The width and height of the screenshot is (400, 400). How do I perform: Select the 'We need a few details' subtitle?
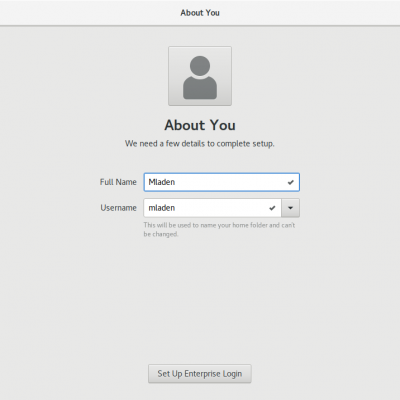tap(200, 144)
